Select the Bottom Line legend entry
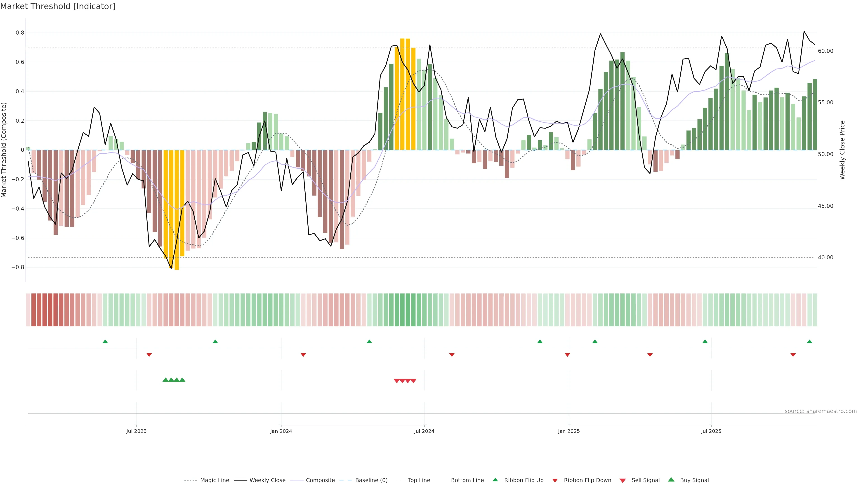The width and height of the screenshot is (868, 488). (467, 480)
